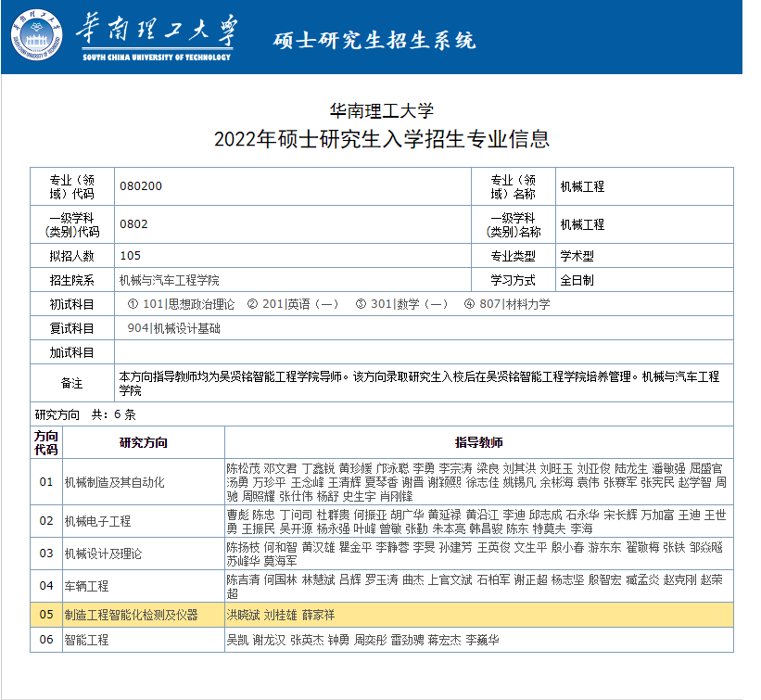Image resolution: width=761 pixels, height=700 pixels.
Task: Click advisor list starting with 吴凯 谢龙汉
Action: (x=362, y=640)
